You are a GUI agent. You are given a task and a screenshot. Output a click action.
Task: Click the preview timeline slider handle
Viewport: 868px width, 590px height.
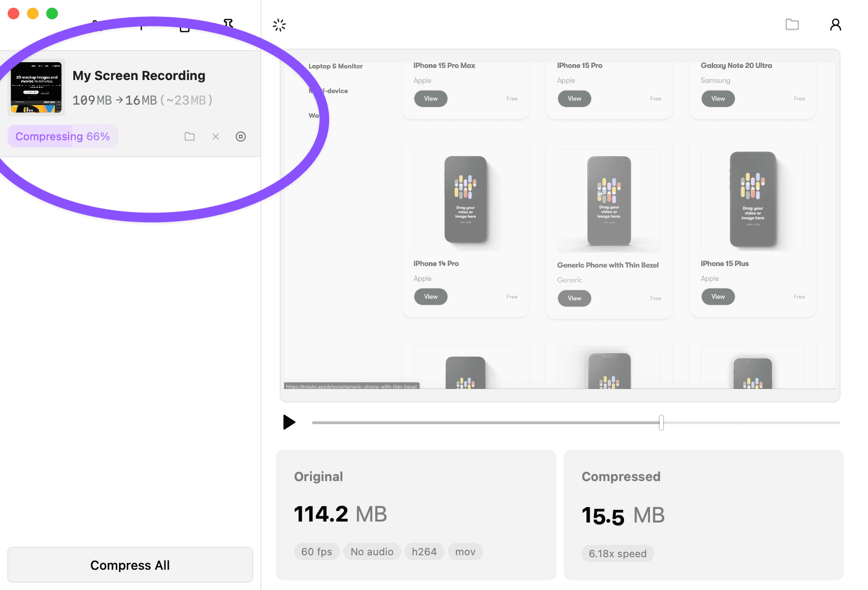661,423
